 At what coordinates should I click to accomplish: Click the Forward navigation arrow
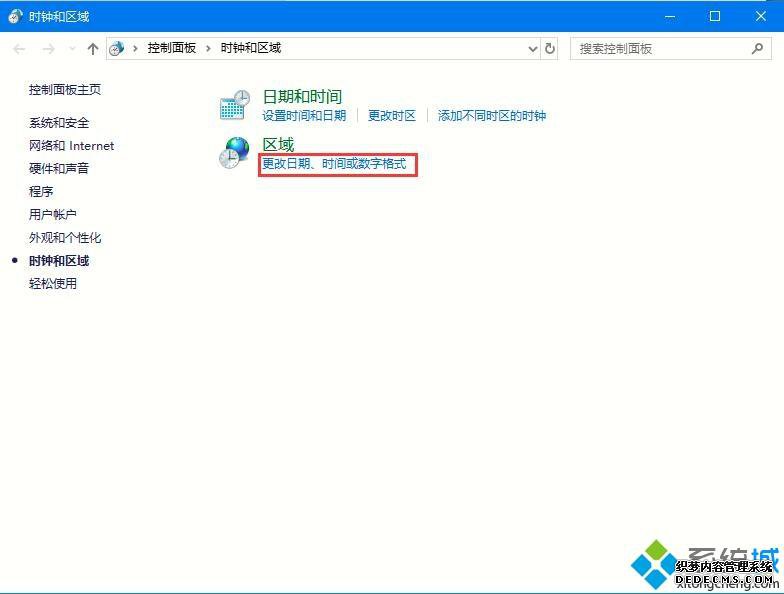(48, 48)
